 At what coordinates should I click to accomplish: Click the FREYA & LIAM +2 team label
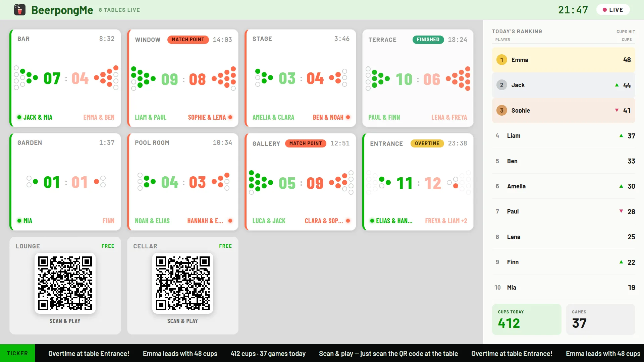tap(446, 221)
